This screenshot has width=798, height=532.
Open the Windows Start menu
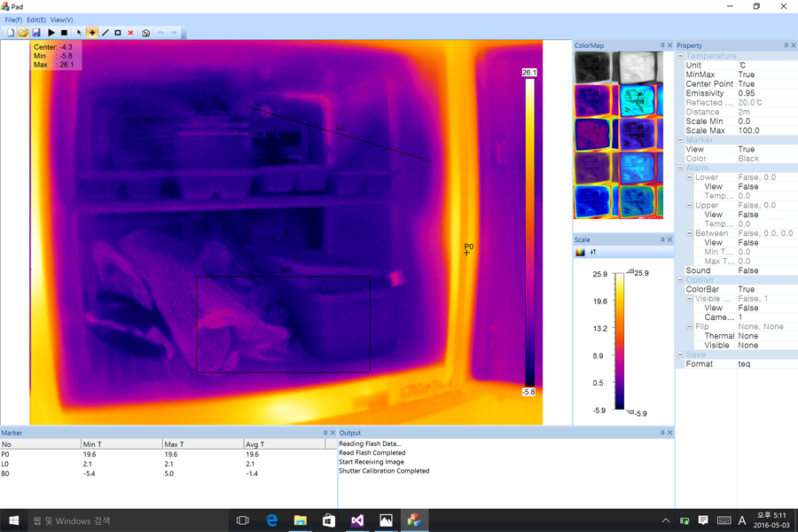13,520
